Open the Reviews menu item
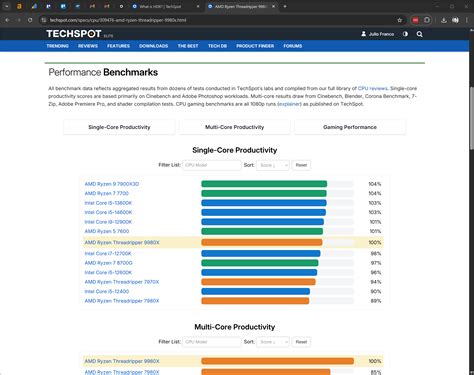The width and height of the screenshot is (474, 375). 88,46
